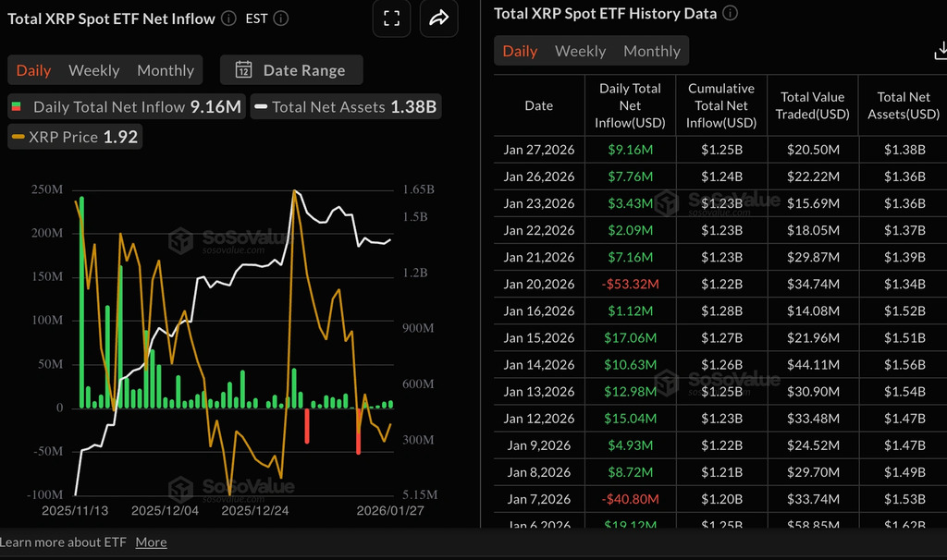Open the fullscreen chart view icon

pyautogui.click(x=391, y=18)
